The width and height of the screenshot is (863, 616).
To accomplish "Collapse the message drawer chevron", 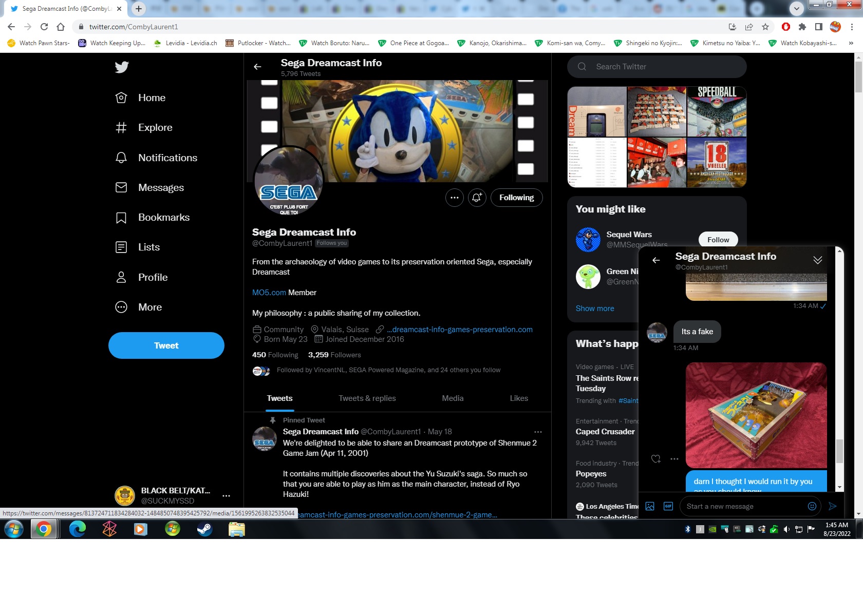I will click(818, 260).
